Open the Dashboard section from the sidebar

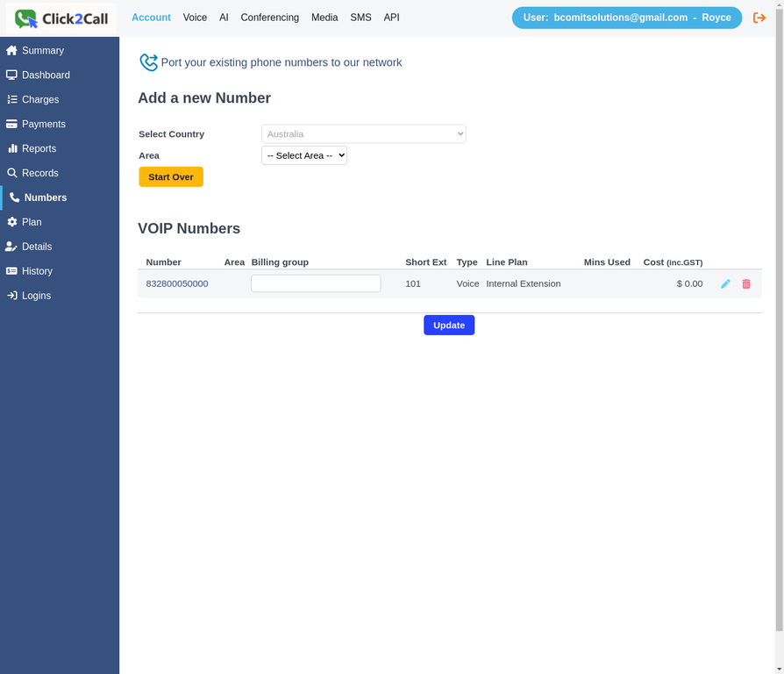coord(45,75)
